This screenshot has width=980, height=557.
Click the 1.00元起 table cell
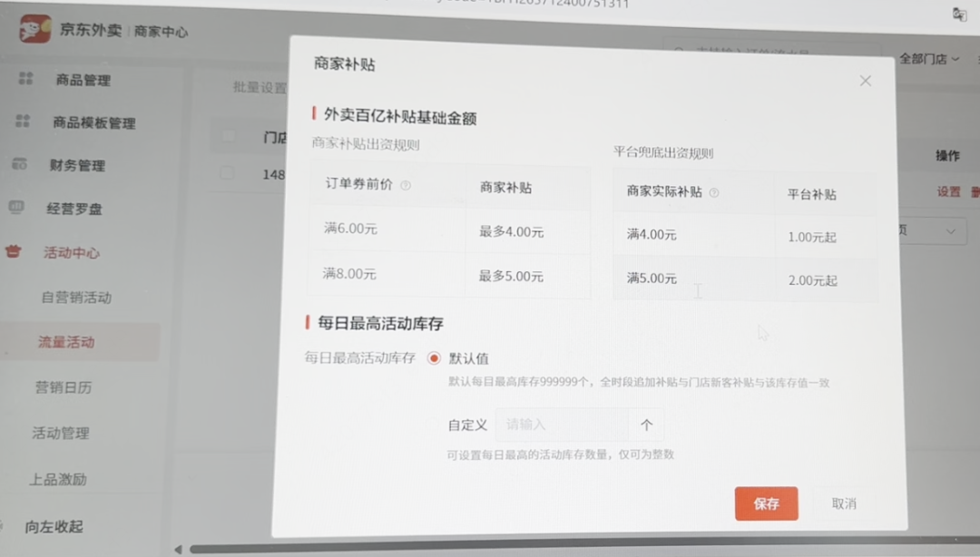[x=826, y=237]
